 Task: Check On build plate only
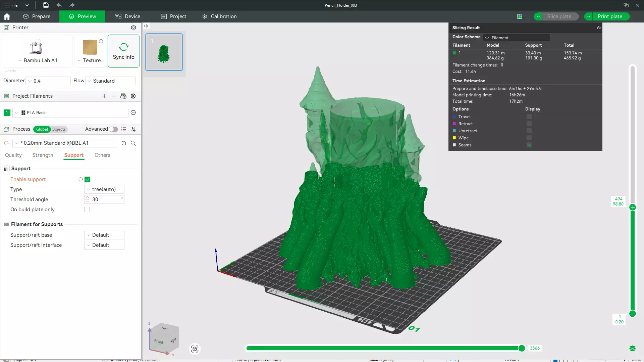(x=87, y=210)
